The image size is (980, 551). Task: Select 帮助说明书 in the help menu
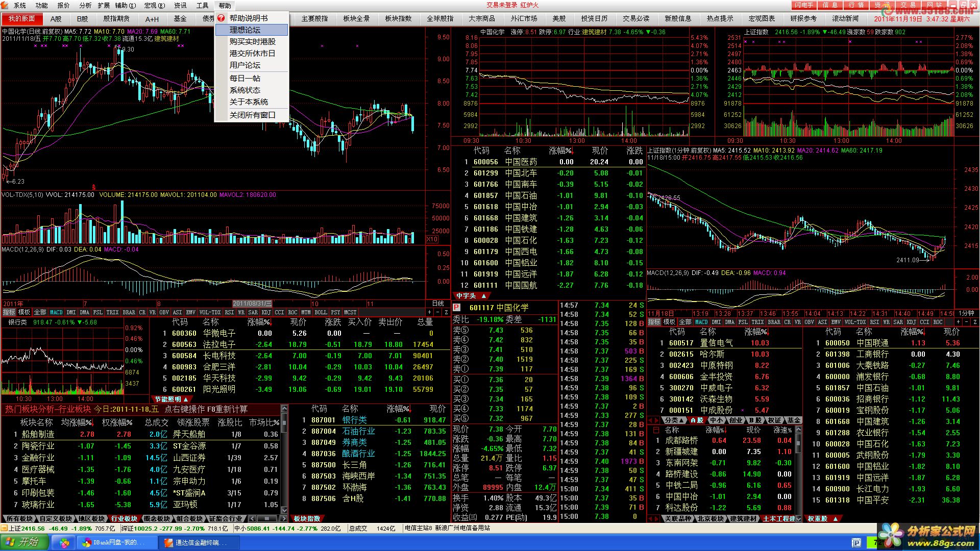pyautogui.click(x=251, y=18)
